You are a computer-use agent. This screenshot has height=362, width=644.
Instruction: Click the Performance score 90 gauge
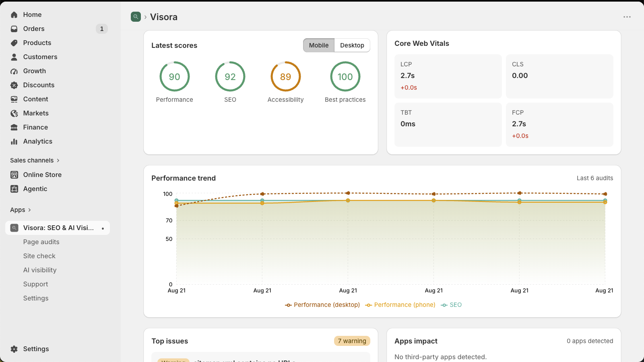[x=175, y=76]
